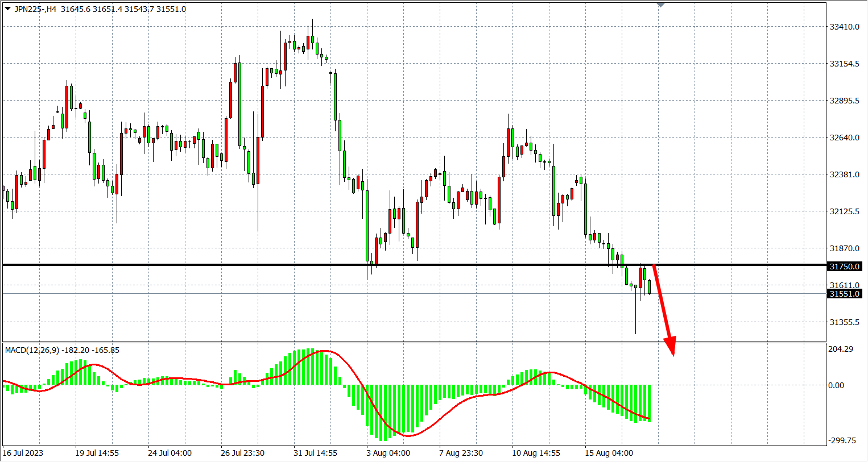
Task: Click the 31551.0 current price tag
Action: [x=845, y=294]
